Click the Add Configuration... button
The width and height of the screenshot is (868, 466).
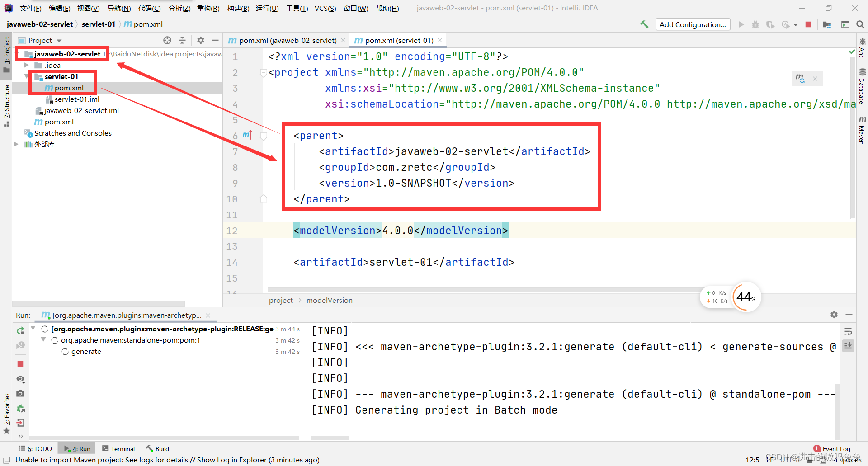point(693,24)
